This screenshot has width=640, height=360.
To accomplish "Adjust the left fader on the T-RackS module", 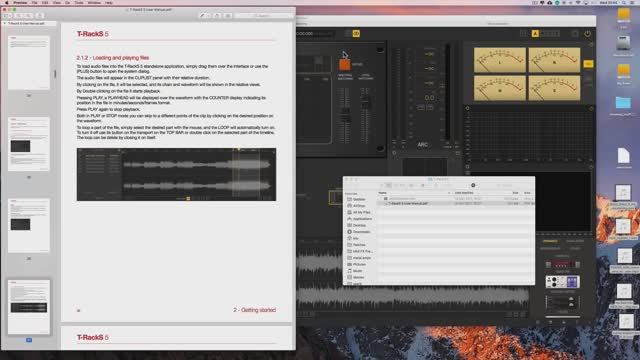I will [x=345, y=116].
